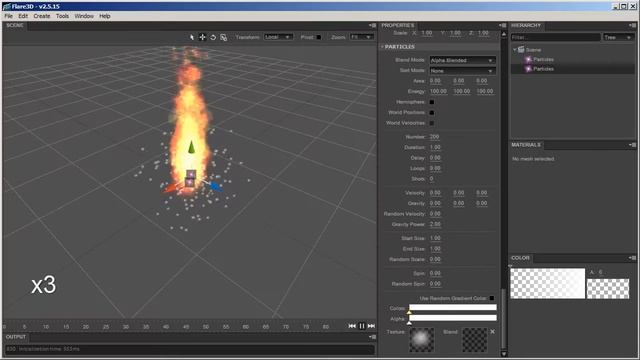Toggle the World Velocities checkbox
640x360 pixels.
[432, 123]
